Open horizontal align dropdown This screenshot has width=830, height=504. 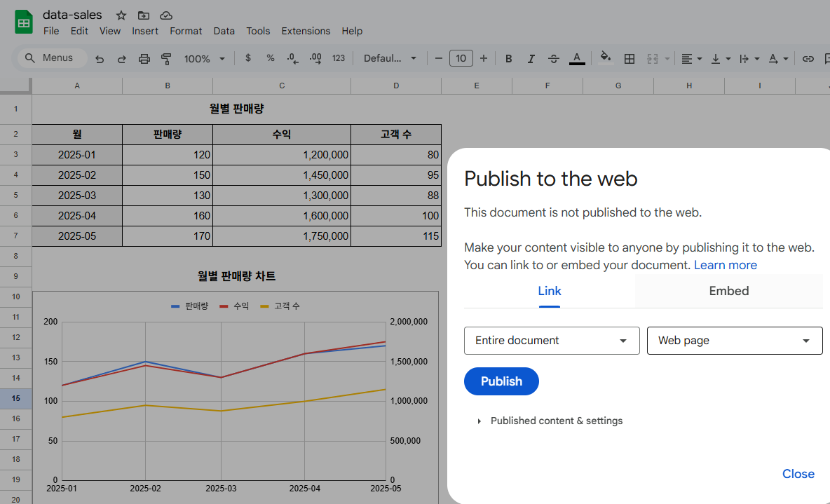click(691, 59)
